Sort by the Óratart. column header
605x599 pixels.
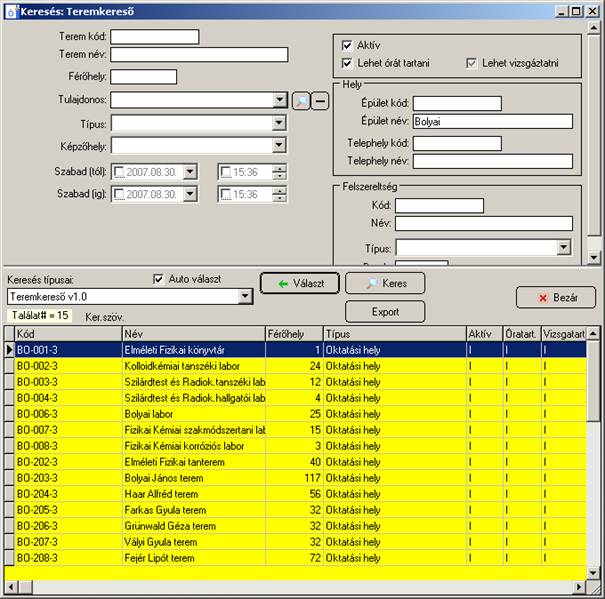522,334
